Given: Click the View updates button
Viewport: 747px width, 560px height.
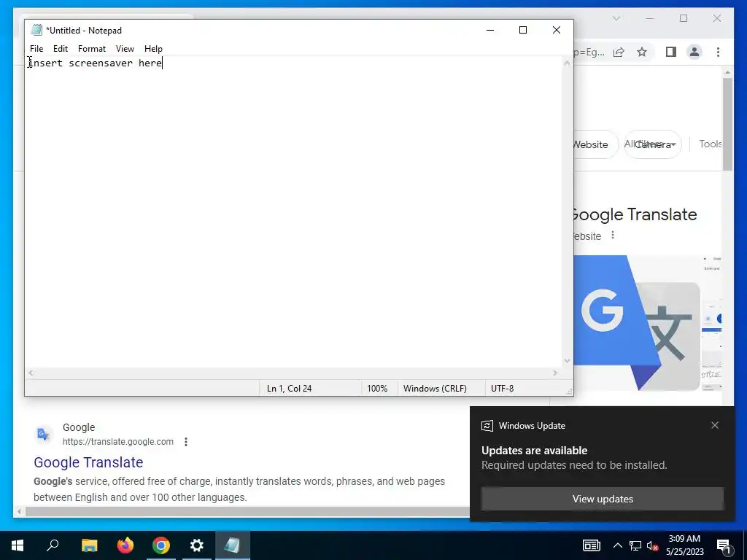Looking at the screenshot, I should pyautogui.click(x=602, y=499).
